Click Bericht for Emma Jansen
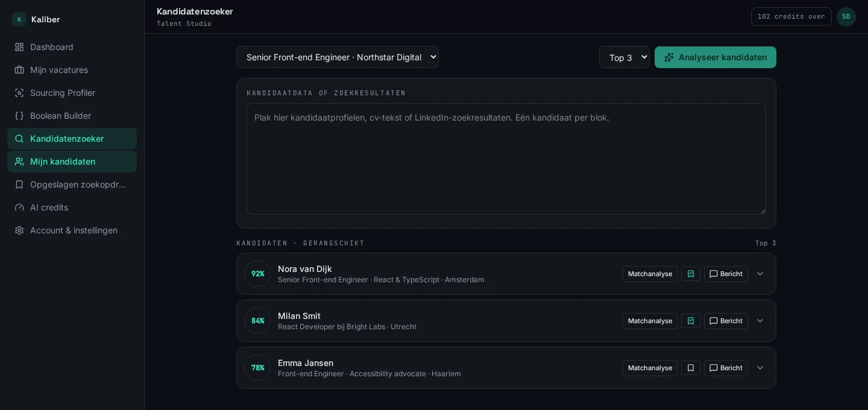 726,368
